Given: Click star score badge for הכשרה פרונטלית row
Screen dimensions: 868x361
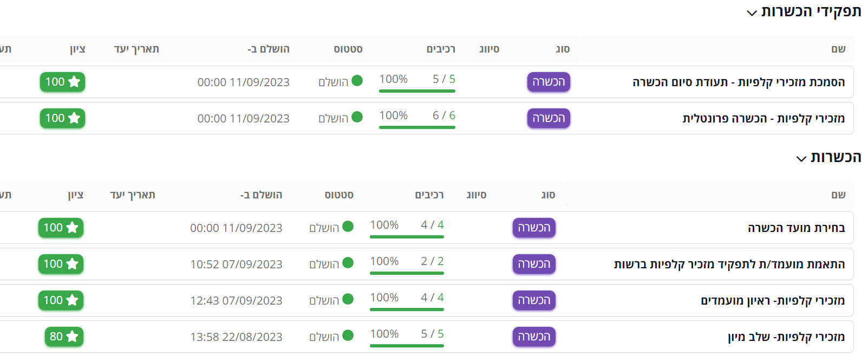Looking at the screenshot, I should pos(62,118).
